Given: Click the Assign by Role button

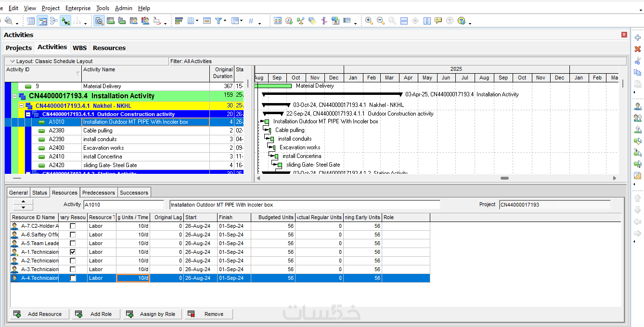Looking at the screenshot, I should (x=152, y=314).
